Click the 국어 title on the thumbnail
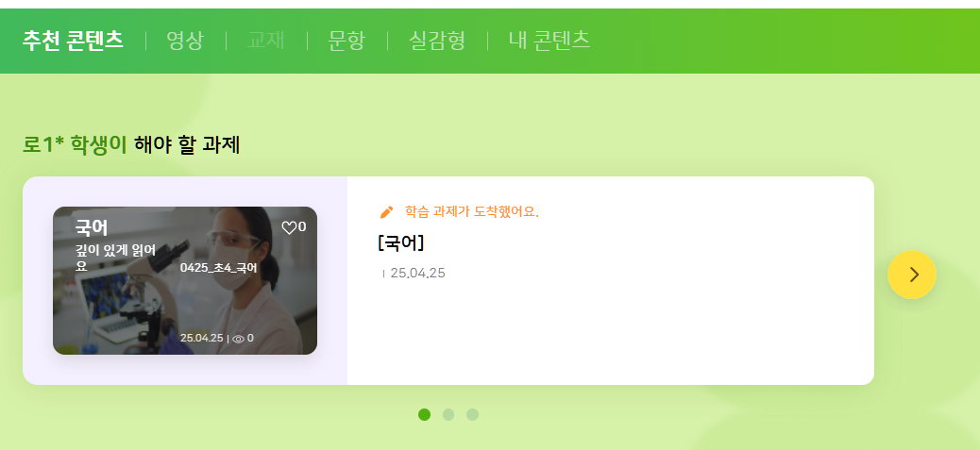This screenshot has height=450, width=980. (x=92, y=227)
